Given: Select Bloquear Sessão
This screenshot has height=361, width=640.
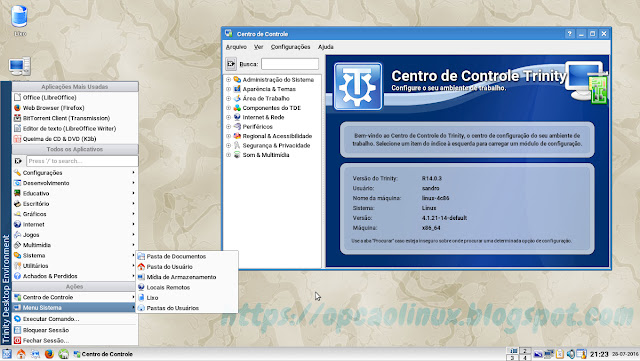Looking at the screenshot, I should click(x=75, y=330).
